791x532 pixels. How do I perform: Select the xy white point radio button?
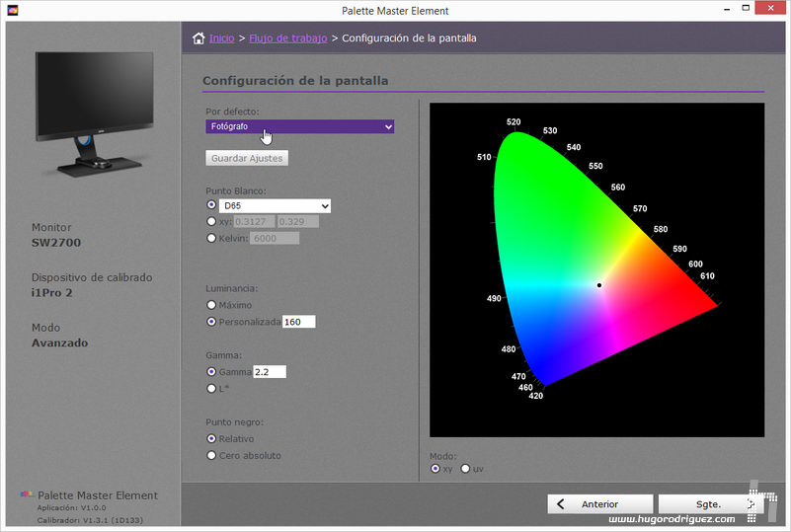click(211, 221)
